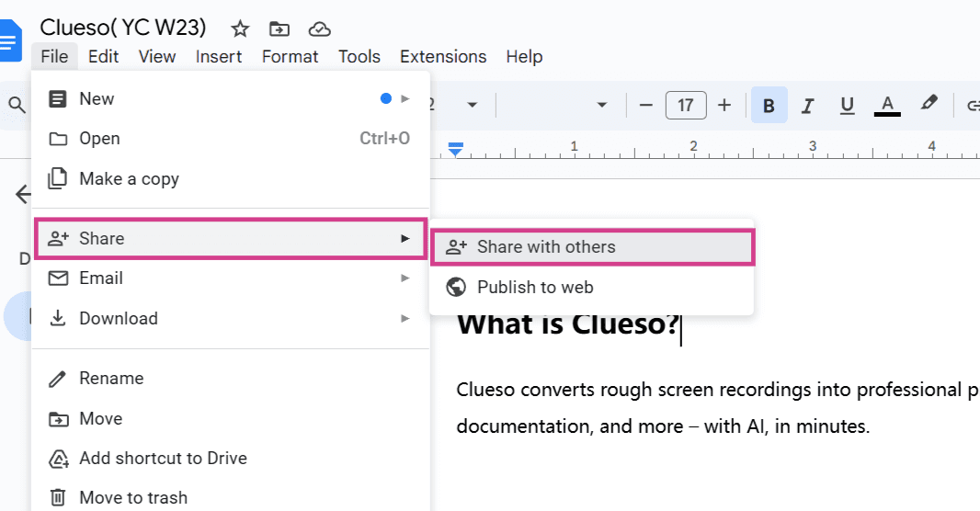Toggle bold formatting

point(769,105)
